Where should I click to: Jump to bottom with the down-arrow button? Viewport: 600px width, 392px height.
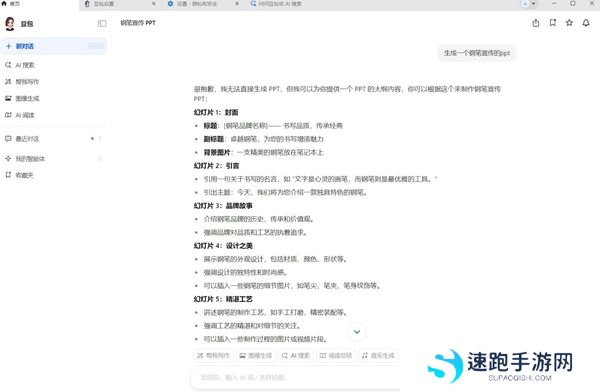[357, 332]
